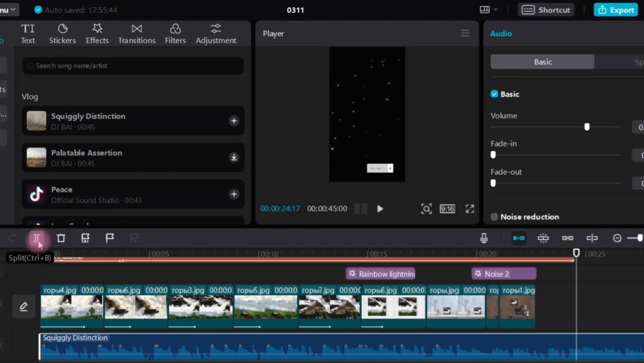Click the timeline playhead marker
The height and width of the screenshot is (363, 644).
point(576,253)
